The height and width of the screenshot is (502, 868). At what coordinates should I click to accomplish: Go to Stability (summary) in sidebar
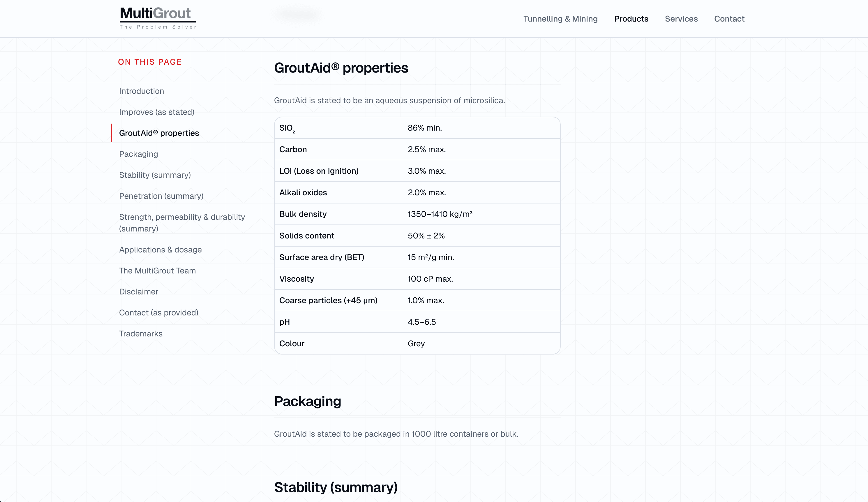(x=155, y=175)
